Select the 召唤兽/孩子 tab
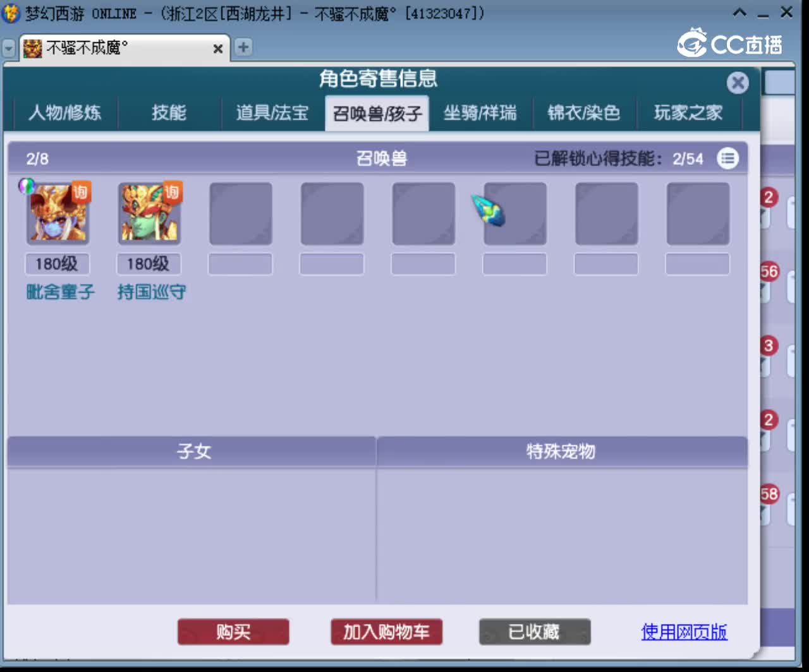Viewport: 809px width, 672px height. click(x=377, y=113)
